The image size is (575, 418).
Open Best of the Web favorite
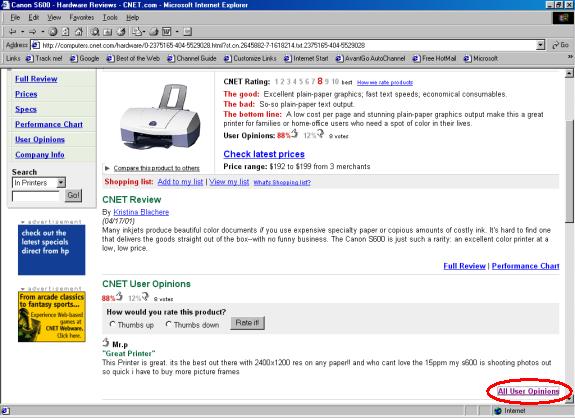pos(133,58)
